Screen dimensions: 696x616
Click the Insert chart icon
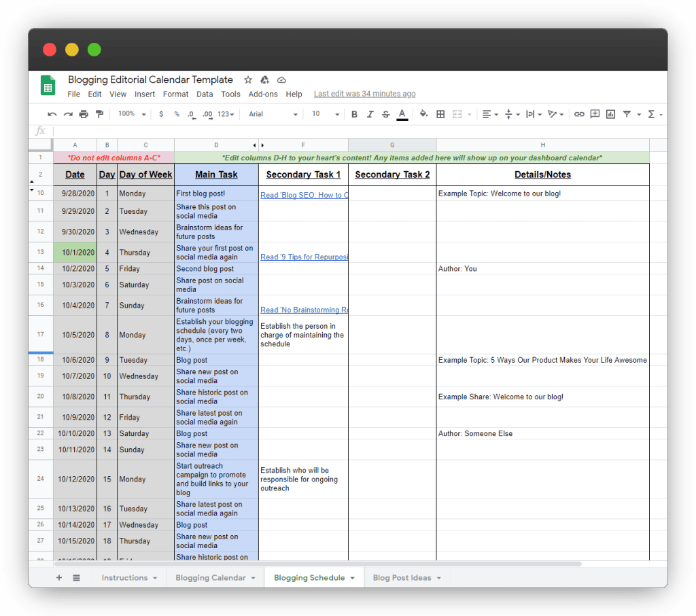click(610, 114)
